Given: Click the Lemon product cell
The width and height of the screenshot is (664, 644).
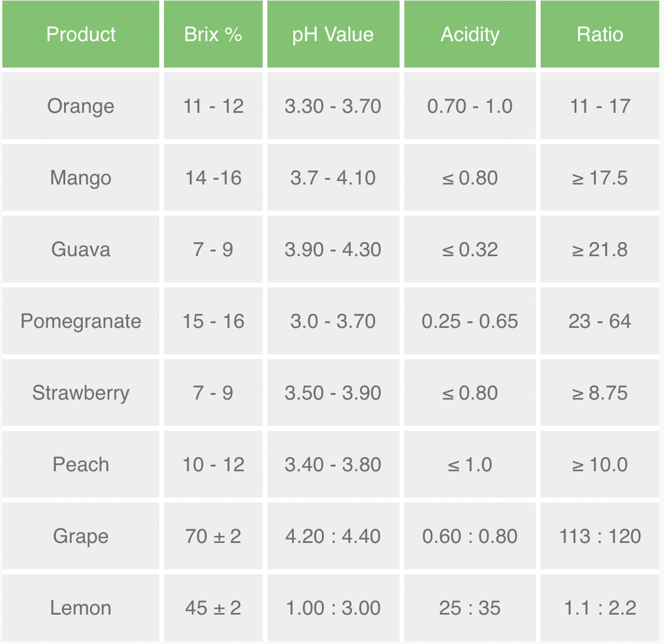Looking at the screenshot, I should 81,608.
